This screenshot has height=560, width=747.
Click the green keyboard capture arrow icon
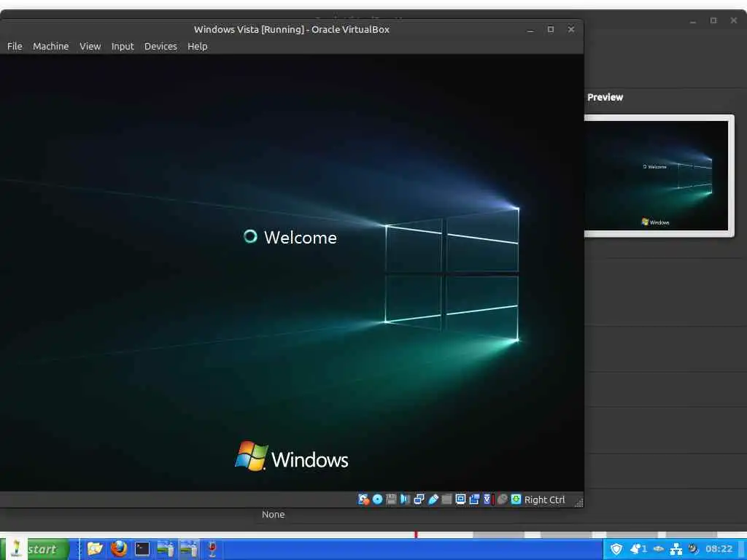[x=516, y=499]
